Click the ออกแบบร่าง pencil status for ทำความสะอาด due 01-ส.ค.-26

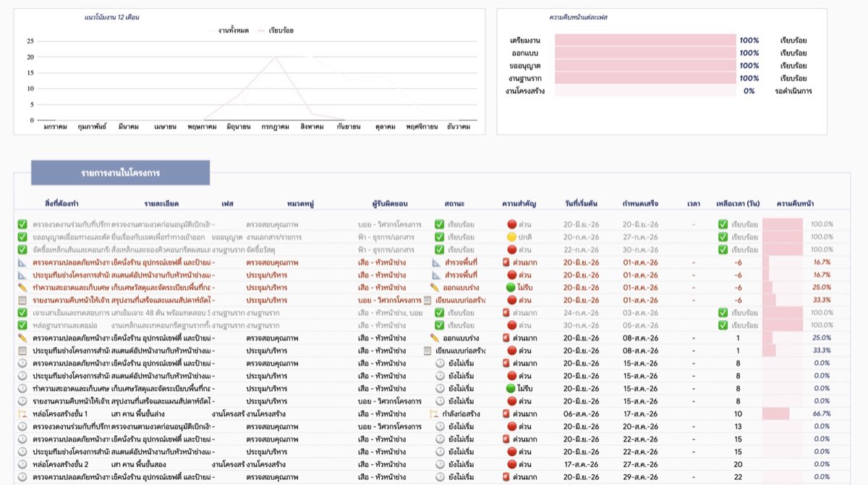pos(435,288)
